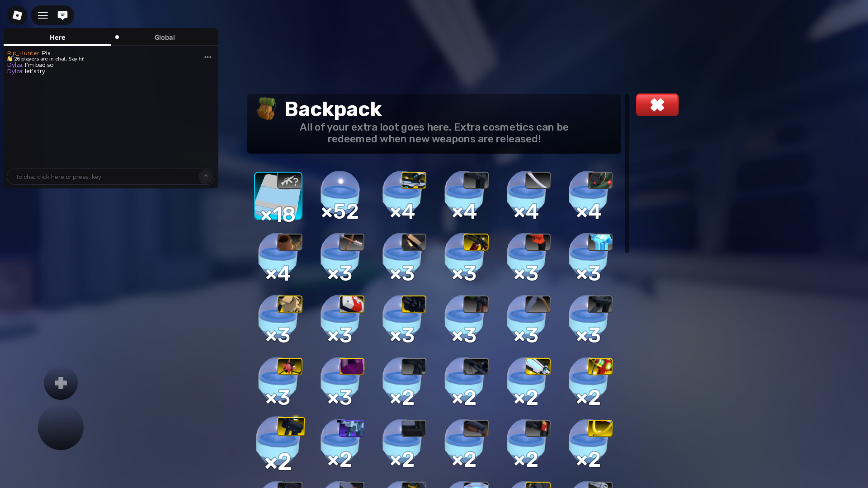Switch to the Here chat tab
Viewport: 868px width, 488px height.
tap(57, 38)
